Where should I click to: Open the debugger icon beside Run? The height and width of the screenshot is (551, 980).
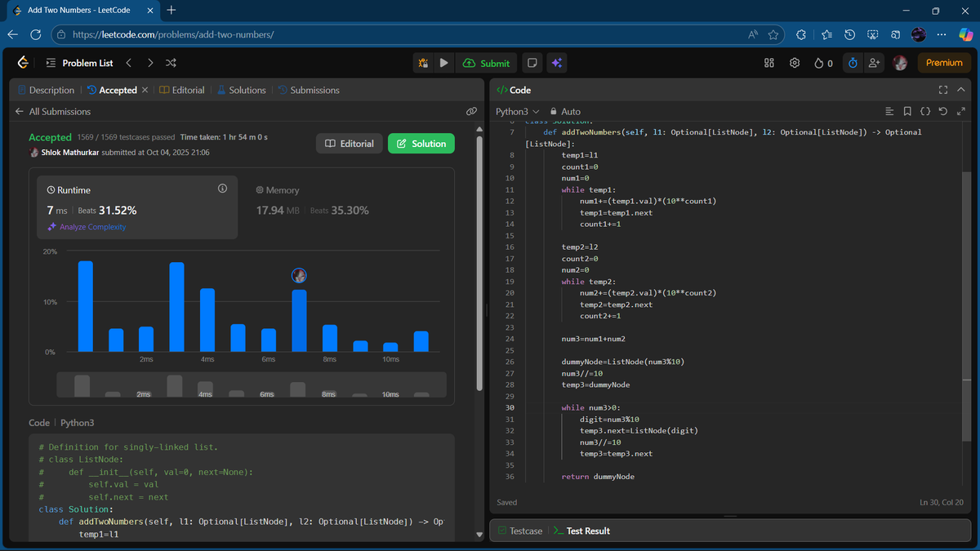point(423,63)
